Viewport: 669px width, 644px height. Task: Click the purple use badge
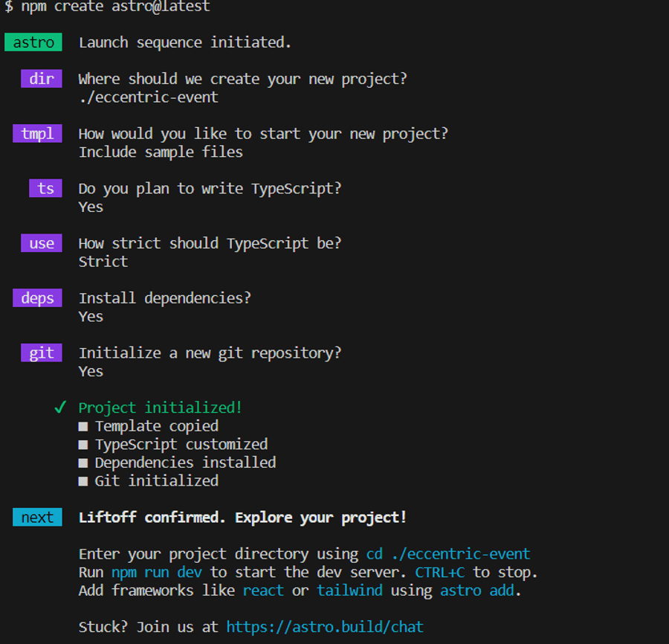click(42, 243)
